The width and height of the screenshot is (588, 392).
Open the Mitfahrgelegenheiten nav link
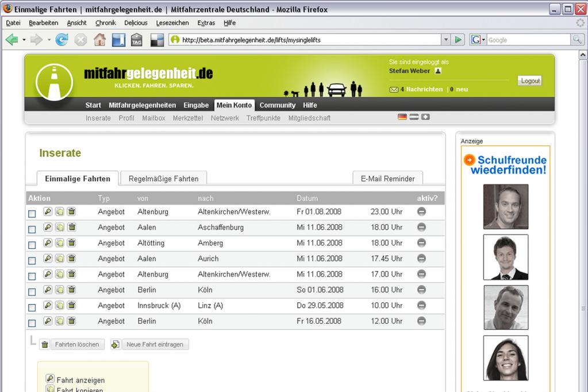coord(142,105)
